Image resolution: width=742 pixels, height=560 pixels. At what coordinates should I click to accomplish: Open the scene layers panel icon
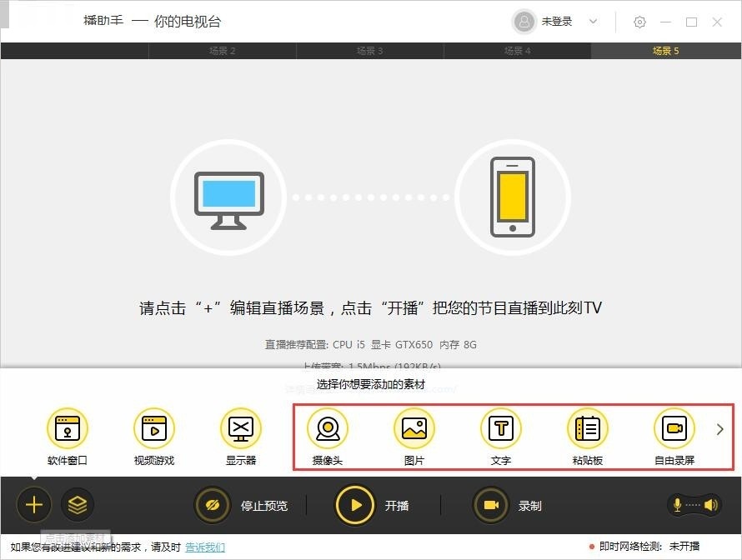click(78, 504)
